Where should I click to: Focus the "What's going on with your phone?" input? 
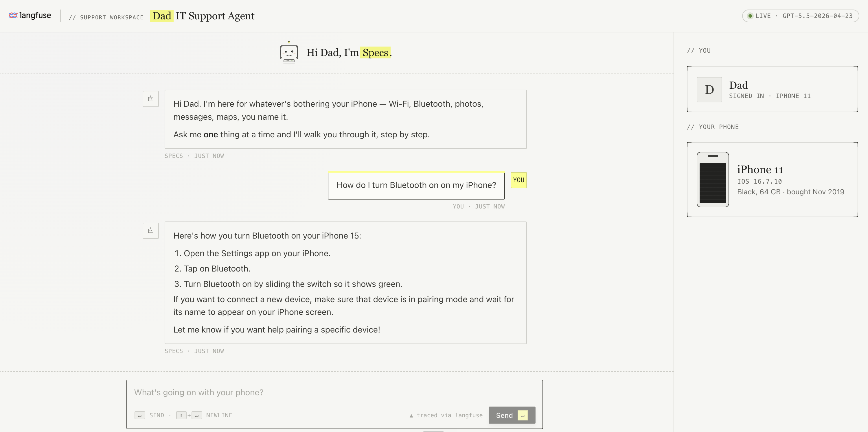(x=334, y=392)
